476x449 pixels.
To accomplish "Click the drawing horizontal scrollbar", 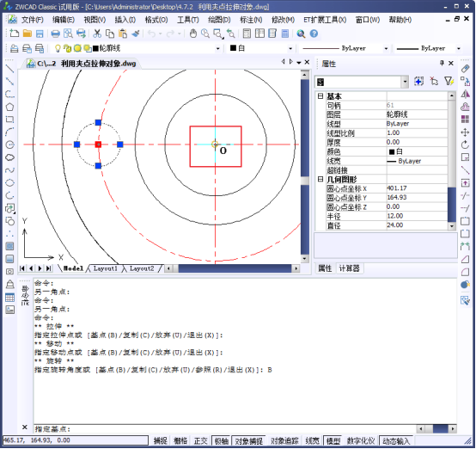I will (x=233, y=268).
